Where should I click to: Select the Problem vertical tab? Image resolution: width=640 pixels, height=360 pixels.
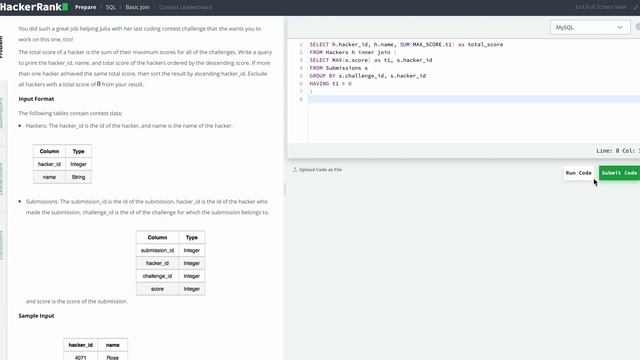click(x=2, y=47)
